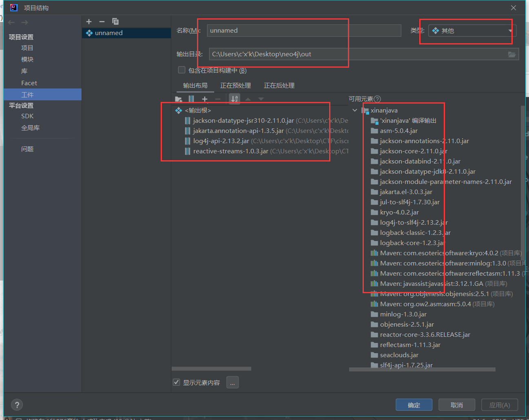Switch to the output layout tab
The height and width of the screenshot is (420, 529).
(x=195, y=86)
